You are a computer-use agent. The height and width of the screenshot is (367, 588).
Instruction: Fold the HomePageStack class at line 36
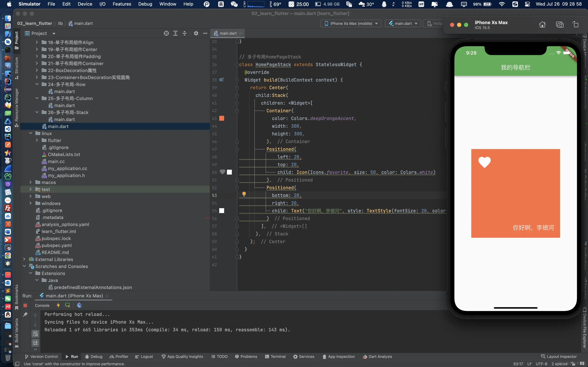point(237,65)
